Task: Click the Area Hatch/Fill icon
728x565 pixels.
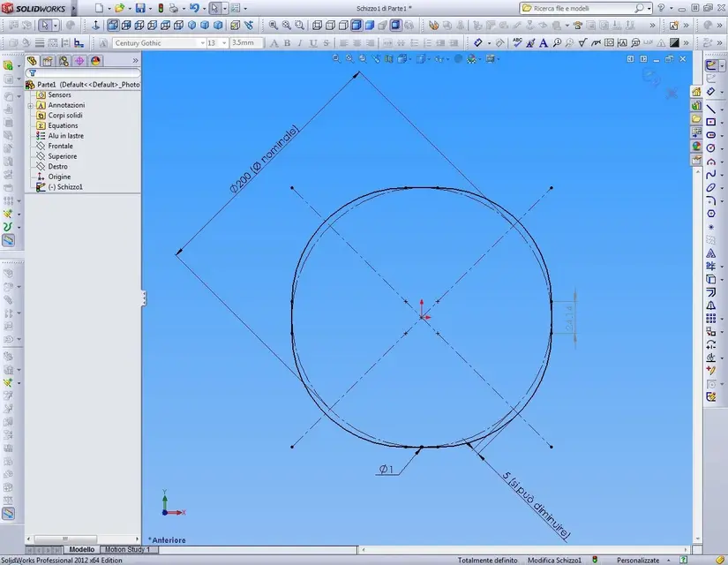Action: tap(674, 42)
